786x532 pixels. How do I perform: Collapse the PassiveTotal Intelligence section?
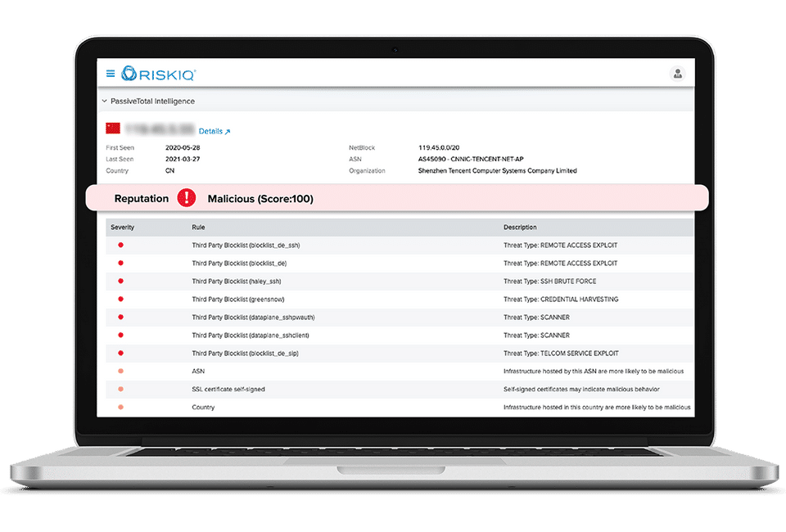click(104, 101)
